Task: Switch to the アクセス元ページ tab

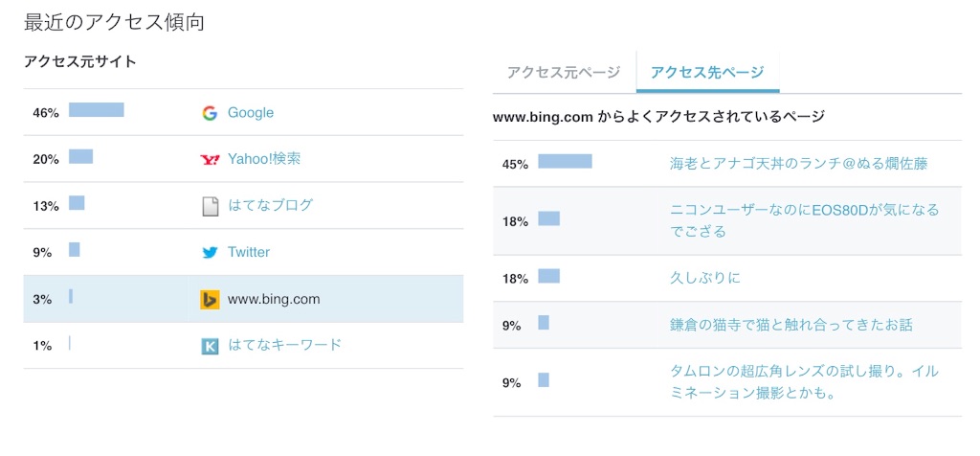Action: point(564,73)
